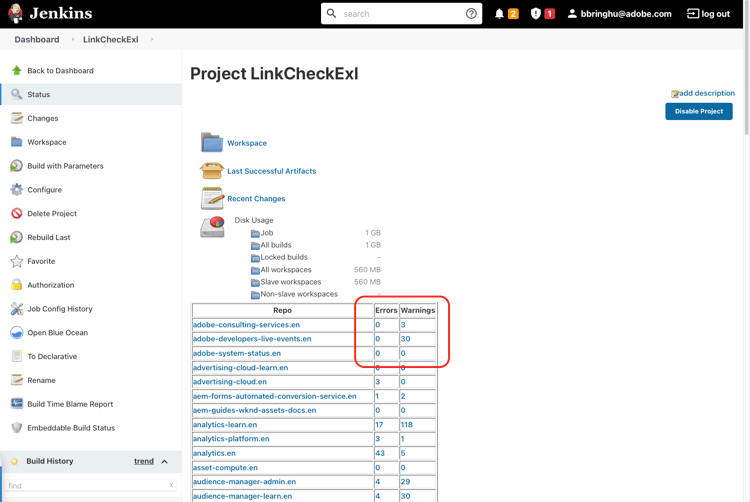The height and width of the screenshot is (502, 750).
Task: Click the Disk Usage drive icon
Action: (x=212, y=228)
